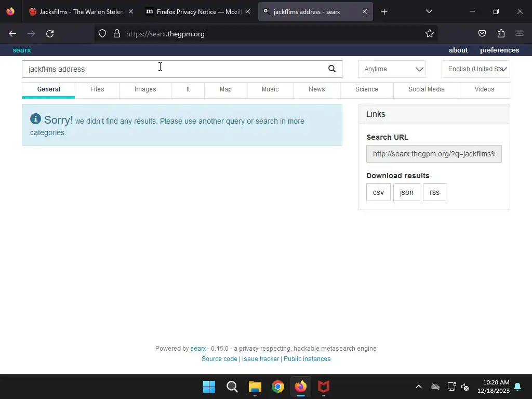The width and height of the screenshot is (532, 399).
Task: Select the Files category tab
Action: [97, 89]
